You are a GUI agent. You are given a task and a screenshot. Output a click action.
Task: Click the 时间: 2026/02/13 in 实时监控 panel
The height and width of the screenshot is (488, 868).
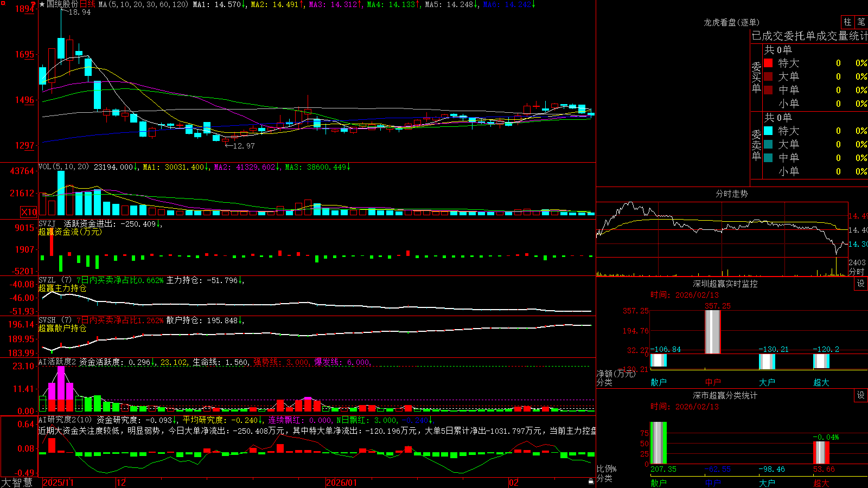[x=685, y=295]
